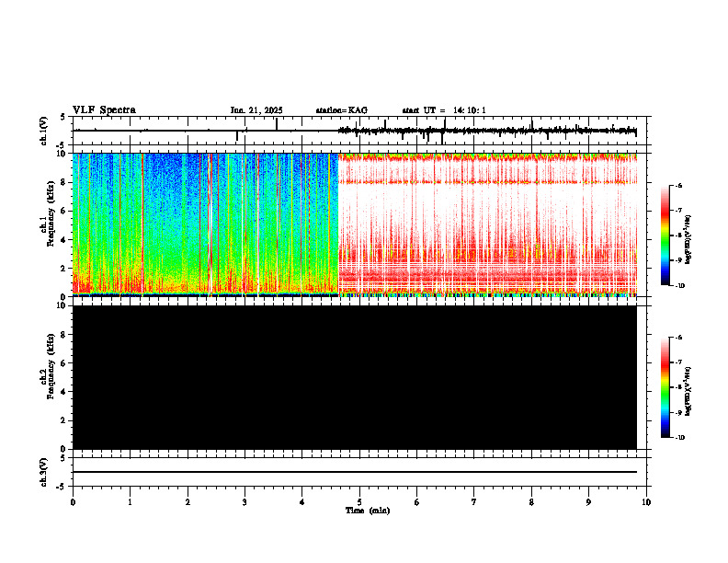The image size is (728, 563).
Task: Click the "ch.3(V)" waveform axis label
Action: coord(44,473)
